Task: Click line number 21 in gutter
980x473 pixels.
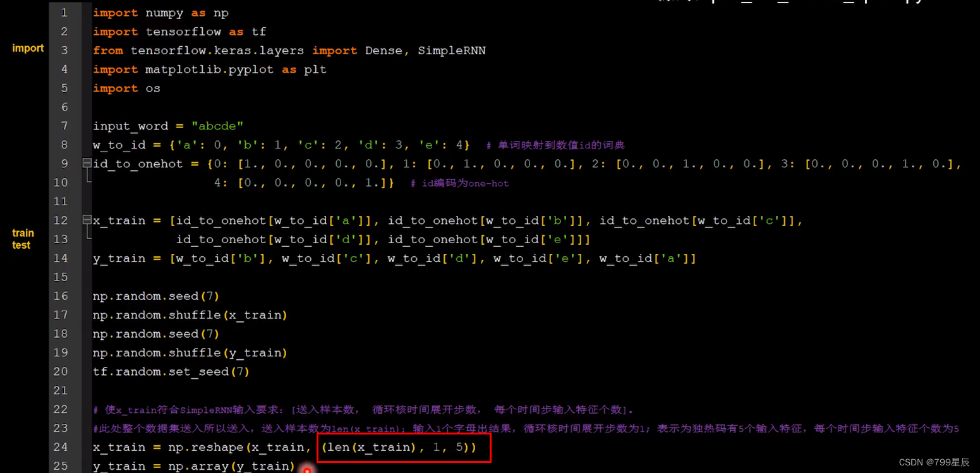Action: click(61, 391)
